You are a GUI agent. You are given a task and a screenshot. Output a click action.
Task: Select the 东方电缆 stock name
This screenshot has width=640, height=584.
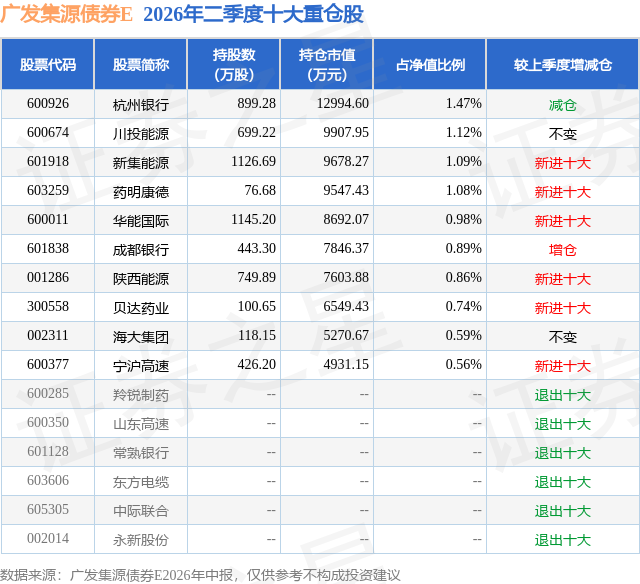tap(141, 482)
